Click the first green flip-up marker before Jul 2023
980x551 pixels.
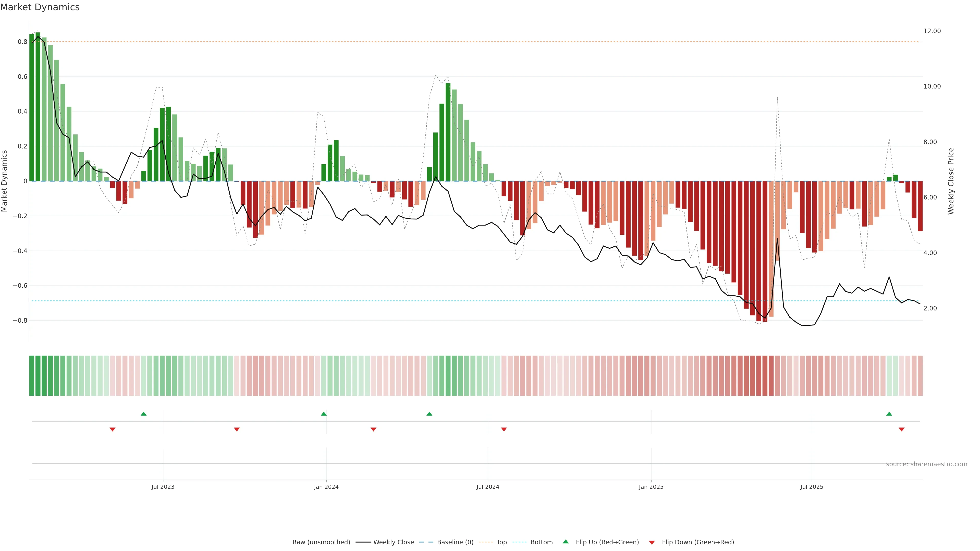point(143,414)
